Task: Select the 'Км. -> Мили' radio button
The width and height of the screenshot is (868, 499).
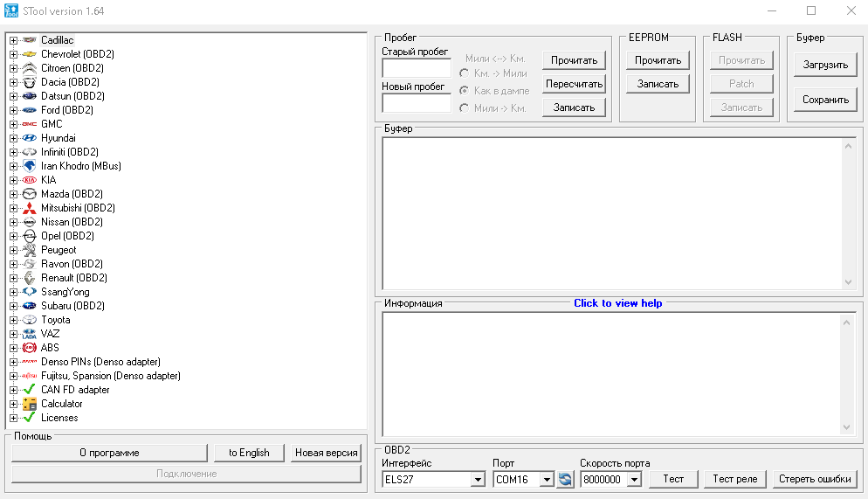Action: click(465, 74)
